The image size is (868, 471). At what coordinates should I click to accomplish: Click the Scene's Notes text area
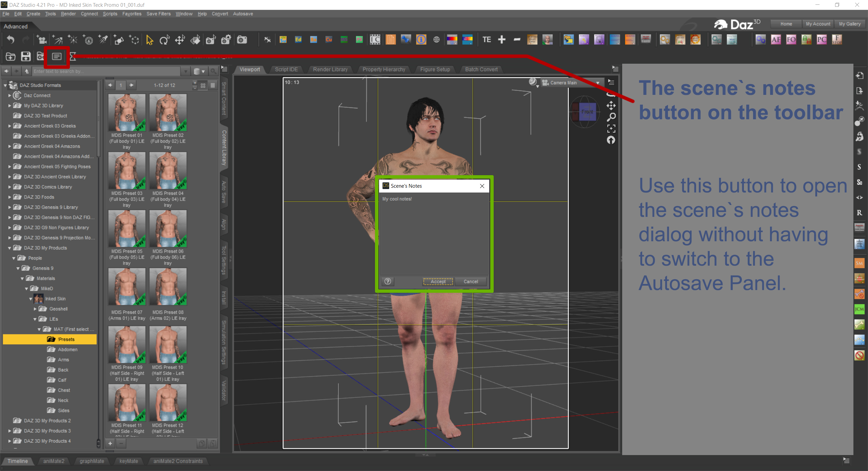point(434,234)
